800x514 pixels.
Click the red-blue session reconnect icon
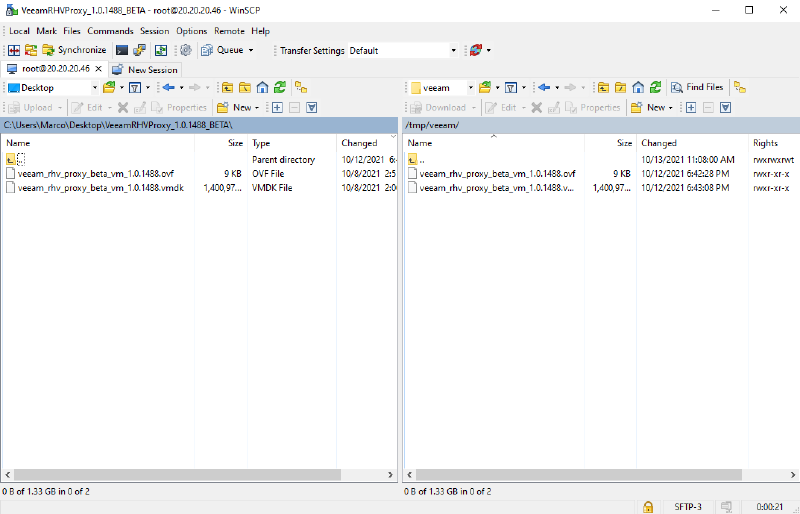pyautogui.click(x=476, y=50)
